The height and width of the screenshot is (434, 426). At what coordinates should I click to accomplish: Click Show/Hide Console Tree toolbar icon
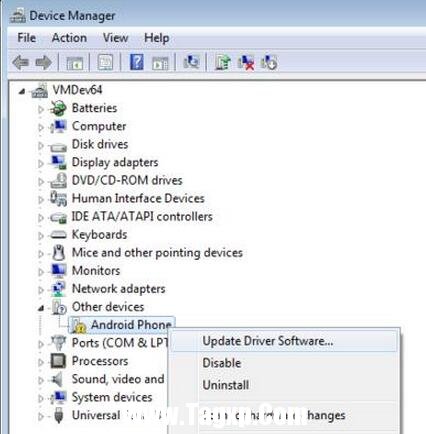pyautogui.click(x=75, y=62)
